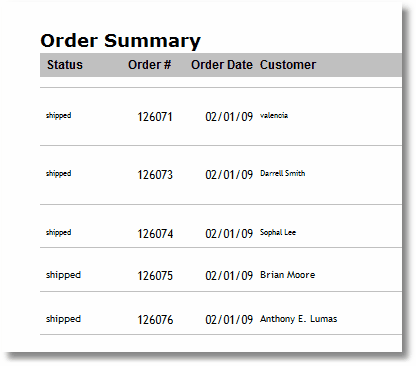Click shipped status for order 126076

(x=63, y=319)
